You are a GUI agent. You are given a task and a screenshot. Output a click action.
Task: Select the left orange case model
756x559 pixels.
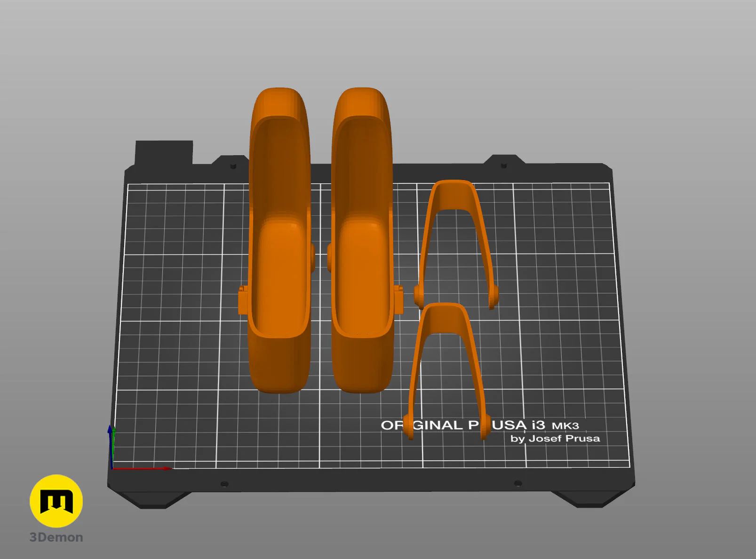tap(279, 240)
